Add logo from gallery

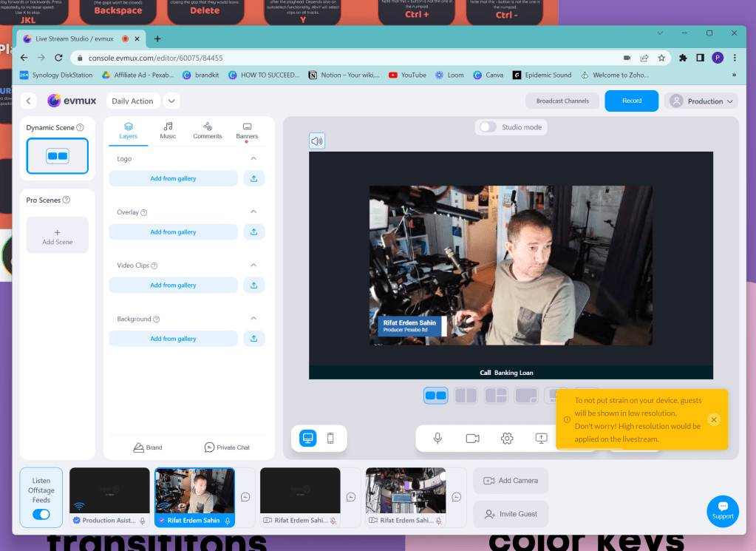pyautogui.click(x=173, y=178)
